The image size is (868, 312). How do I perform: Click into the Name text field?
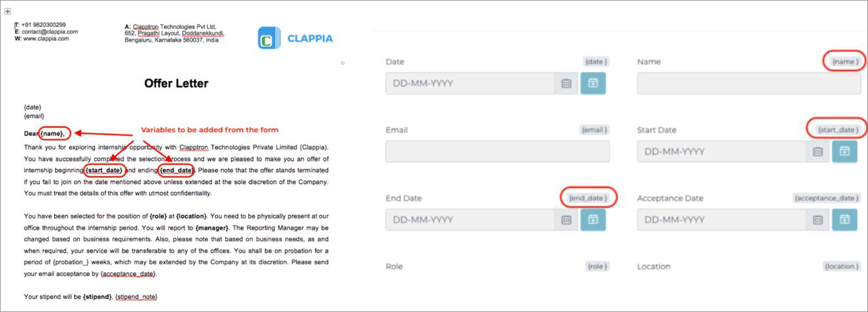pyautogui.click(x=749, y=83)
